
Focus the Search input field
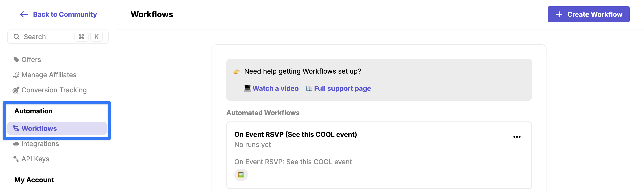58,37
